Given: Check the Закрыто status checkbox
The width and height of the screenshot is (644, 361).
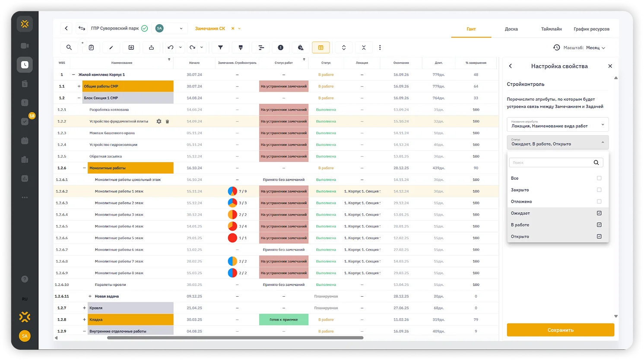Looking at the screenshot, I should pyautogui.click(x=599, y=190).
